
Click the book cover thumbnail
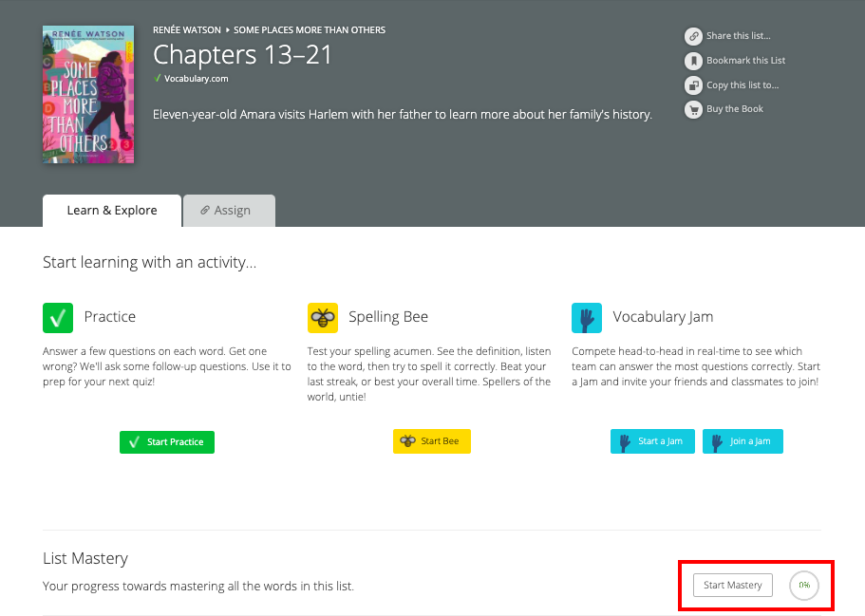pyautogui.click(x=88, y=94)
